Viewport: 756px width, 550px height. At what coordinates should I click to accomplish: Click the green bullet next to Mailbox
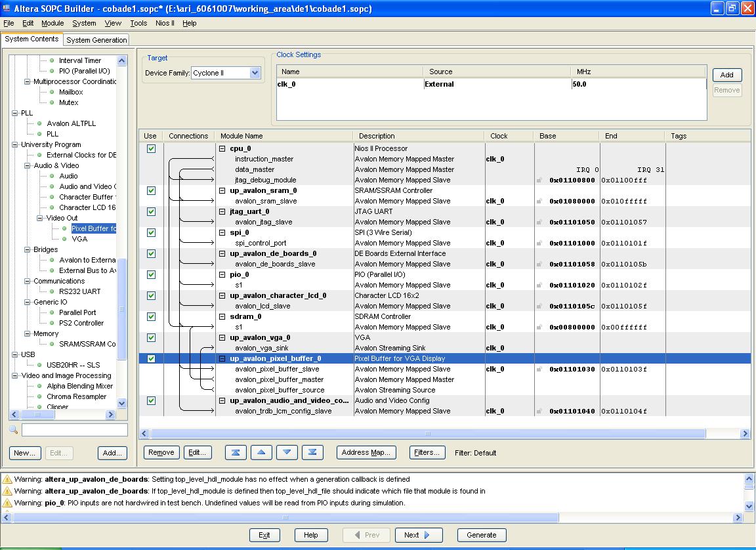(52, 92)
